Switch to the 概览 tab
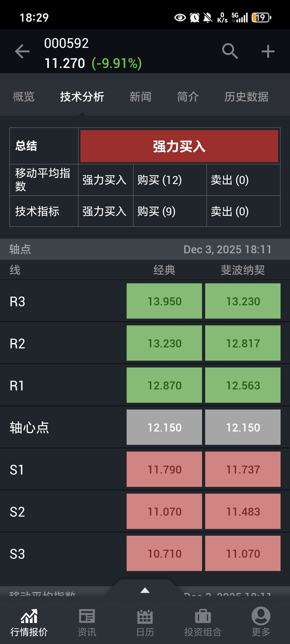The width and height of the screenshot is (290, 644). 23,97
